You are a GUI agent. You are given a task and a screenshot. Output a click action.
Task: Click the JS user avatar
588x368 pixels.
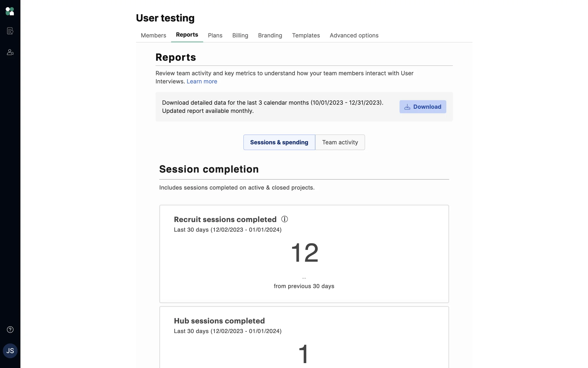[10, 351]
